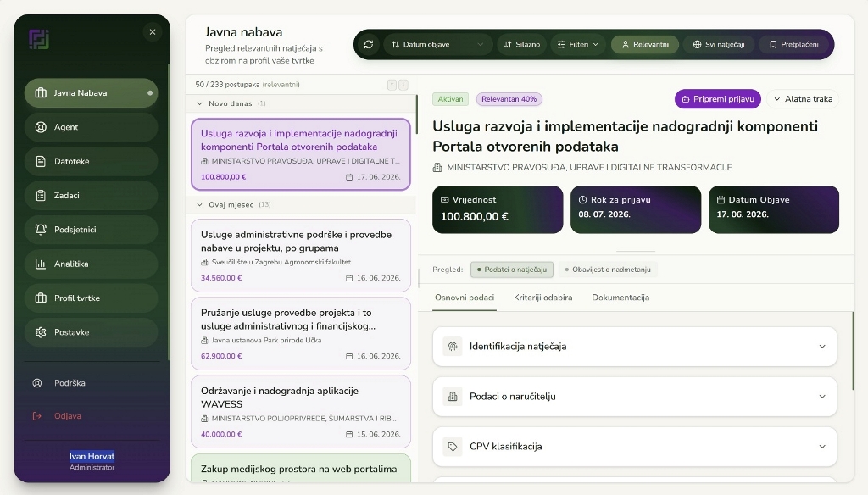Open Podsjetnici reminders page

tap(92, 230)
